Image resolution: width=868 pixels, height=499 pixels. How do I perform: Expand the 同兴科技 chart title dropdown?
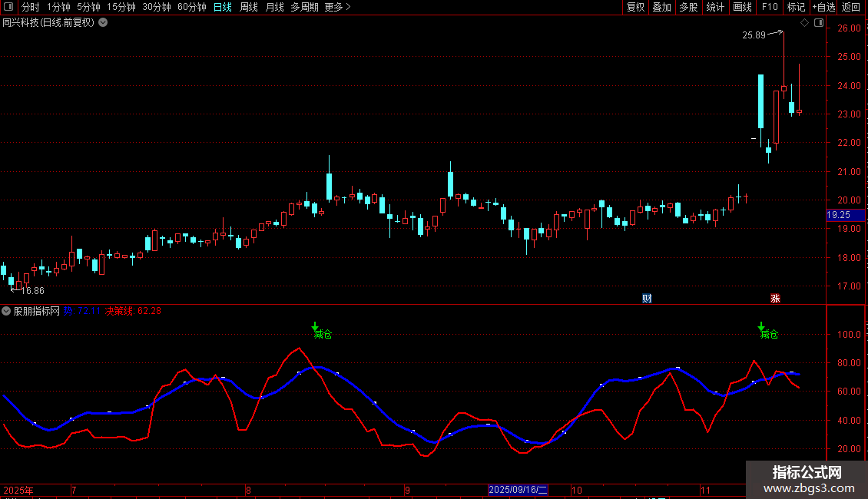(x=103, y=23)
